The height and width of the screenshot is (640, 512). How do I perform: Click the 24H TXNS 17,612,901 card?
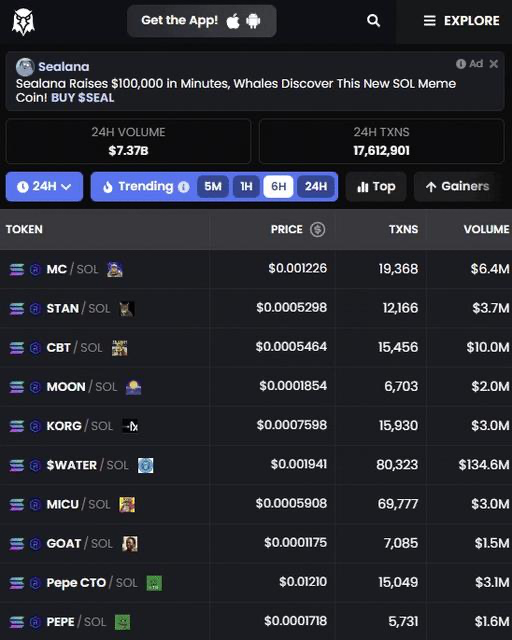tap(381, 141)
